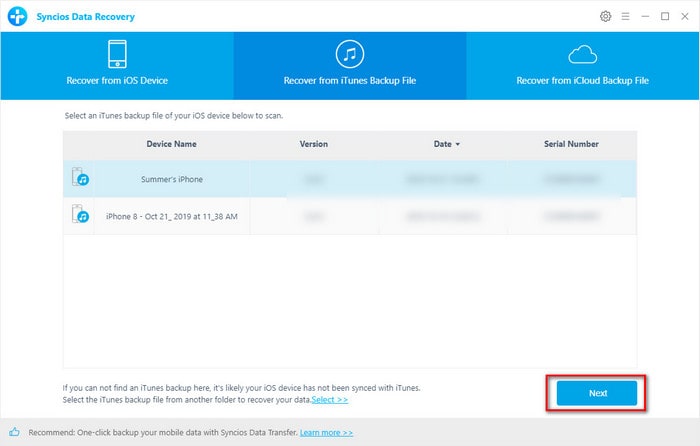Select the Summer's iPhone backup row
The height and width of the screenshot is (446, 700).
pyautogui.click(x=350, y=179)
